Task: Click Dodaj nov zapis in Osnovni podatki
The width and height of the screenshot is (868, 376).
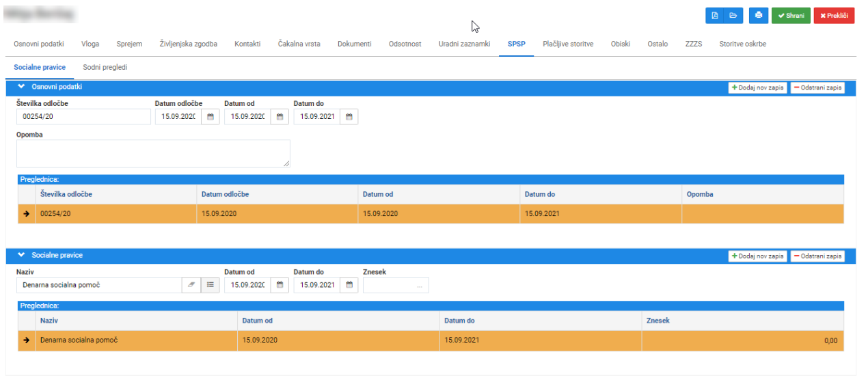Action: coord(757,88)
